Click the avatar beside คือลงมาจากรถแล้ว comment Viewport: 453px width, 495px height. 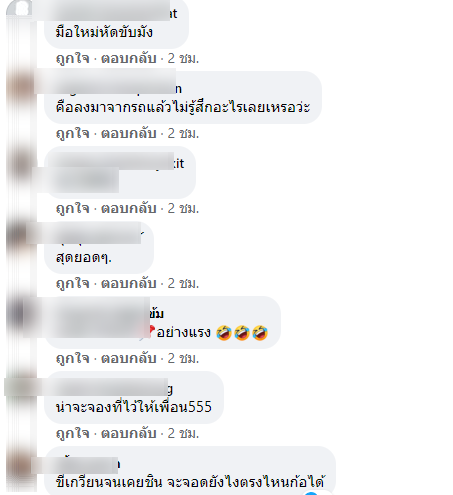(21, 85)
